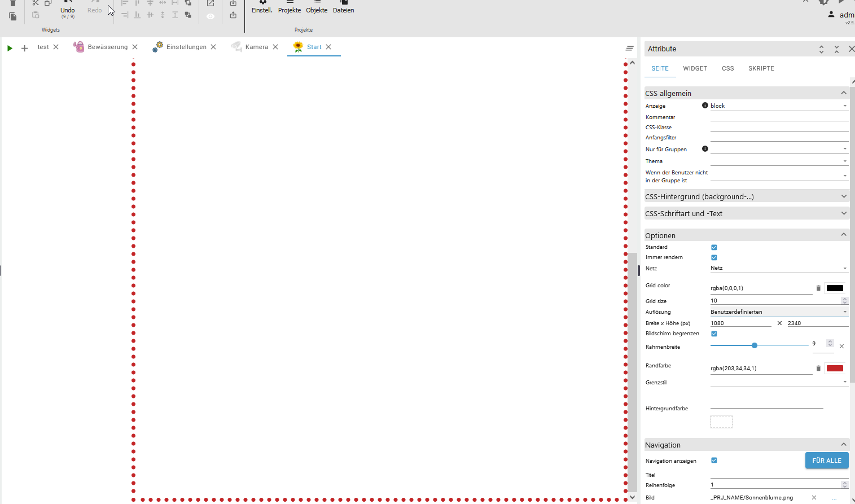855x504 pixels.
Task: Expand the CSS-Hintergrund section
Action: click(x=746, y=196)
